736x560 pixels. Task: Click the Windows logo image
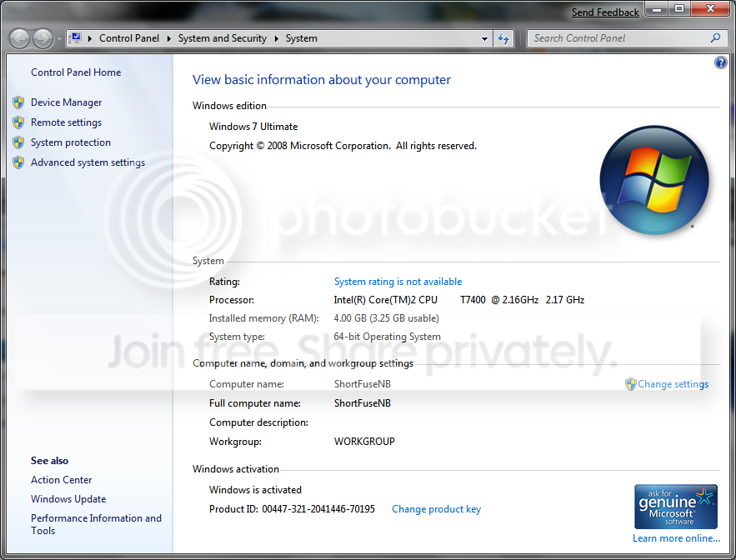tap(654, 180)
